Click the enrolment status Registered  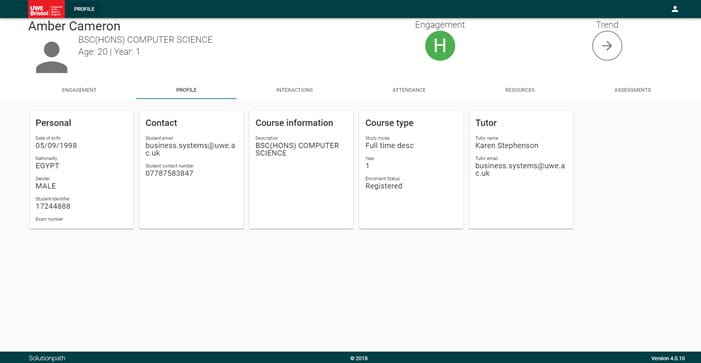tap(384, 186)
